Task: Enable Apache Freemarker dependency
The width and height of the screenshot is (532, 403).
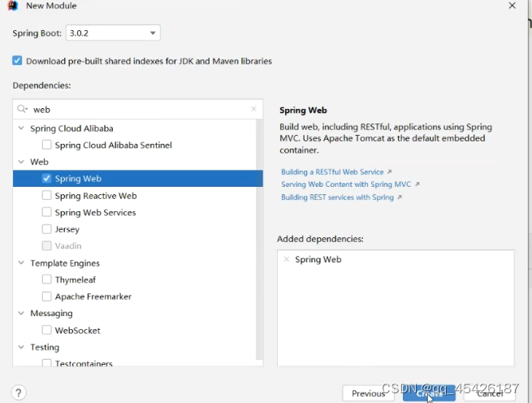Action: point(47,296)
